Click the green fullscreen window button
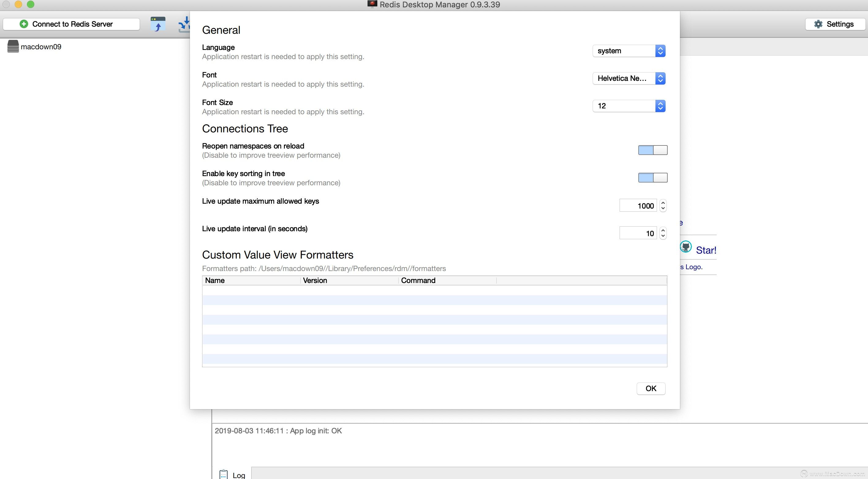Image resolution: width=868 pixels, height=479 pixels. tap(30, 4)
